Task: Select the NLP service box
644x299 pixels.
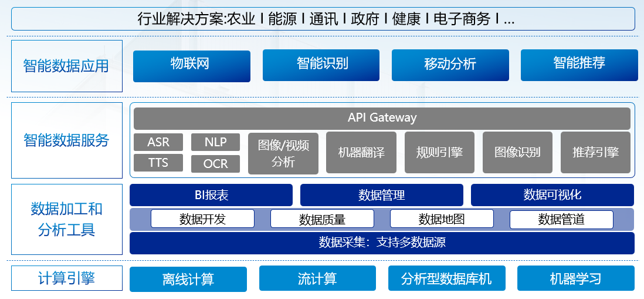Action: (216, 142)
